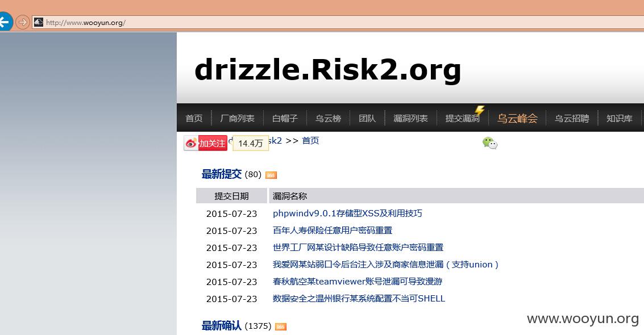Viewport: 644px width, 335px height.
Task: Open the 白帽子 menu item
Action: 285,119
